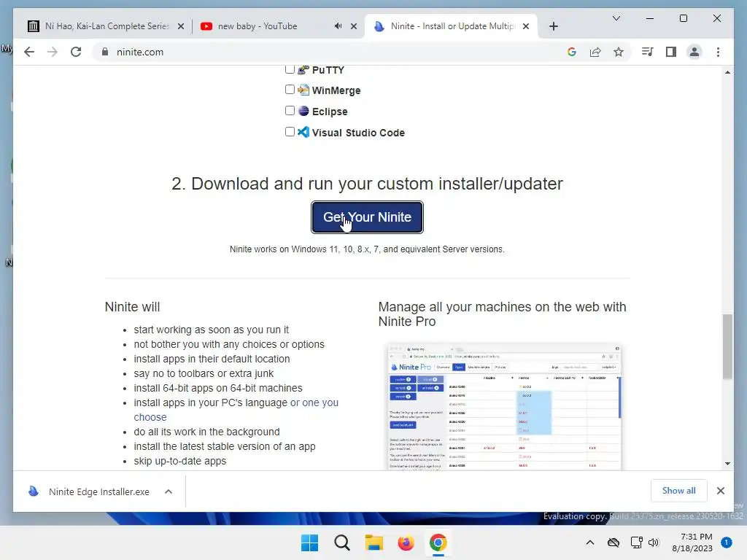Viewport: 747px width, 560px height.
Task: Close the Ninite tab
Action: pyautogui.click(x=525, y=27)
